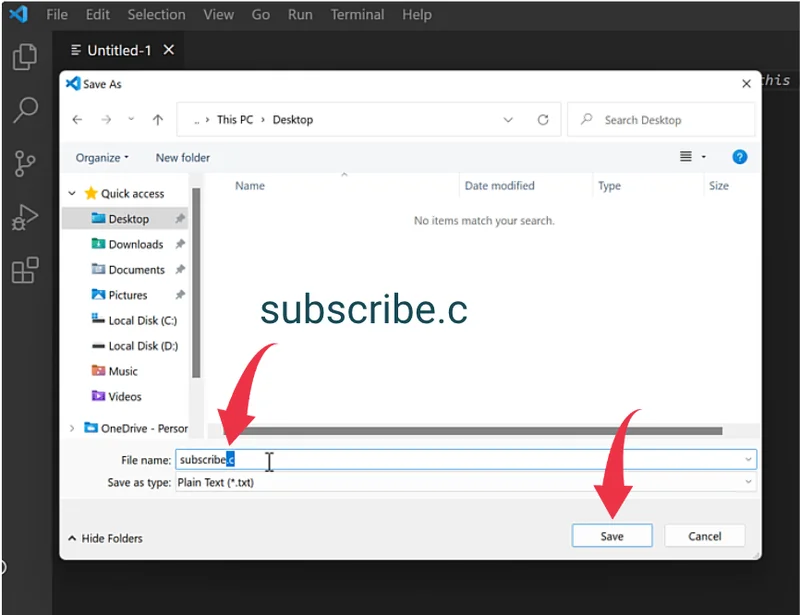Collapse the Quick access tree node
Viewport: 800px width, 615px height.
click(72, 194)
